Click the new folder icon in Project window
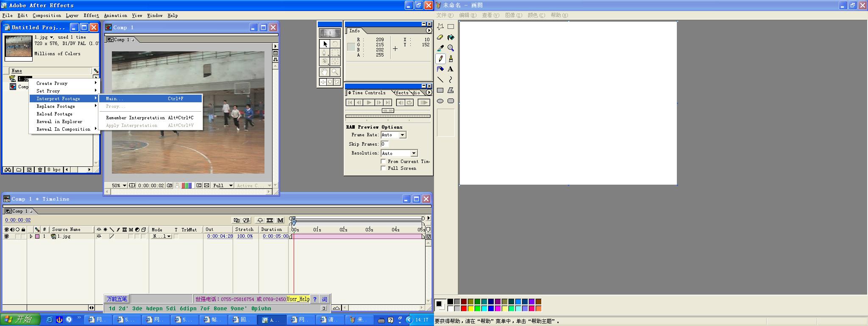868x326 pixels. (19, 170)
